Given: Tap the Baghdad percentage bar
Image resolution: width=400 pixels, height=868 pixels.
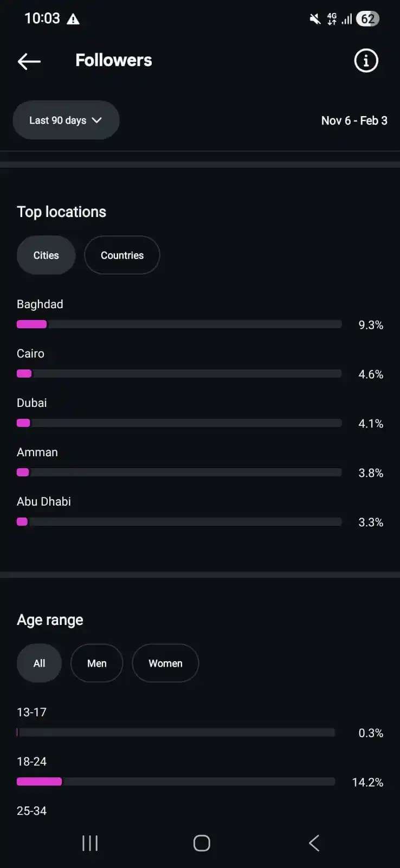Looking at the screenshot, I should click(x=179, y=324).
